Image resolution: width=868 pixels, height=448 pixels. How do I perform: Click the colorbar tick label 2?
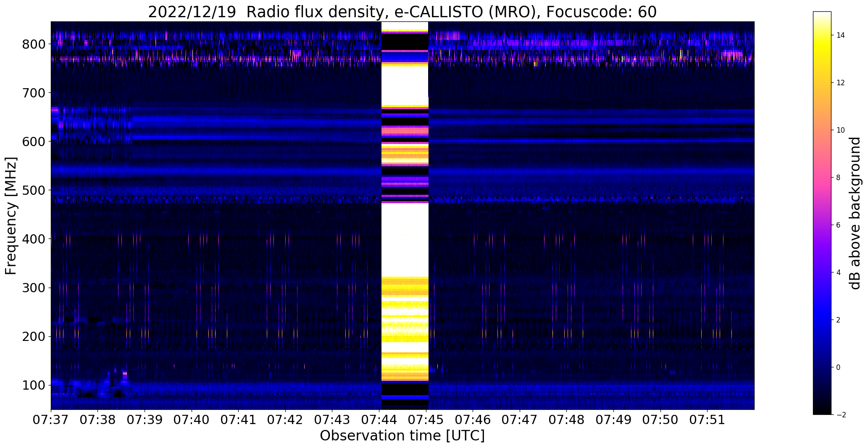(839, 320)
